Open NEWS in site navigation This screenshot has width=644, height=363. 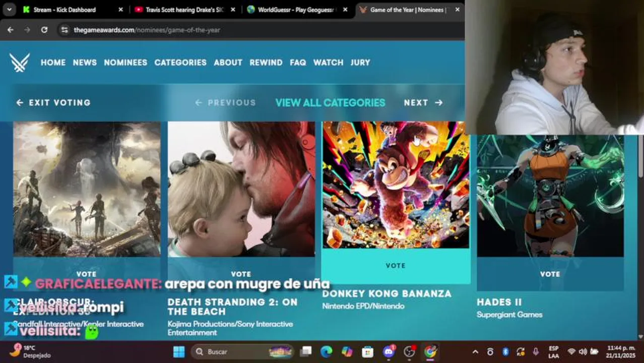[85, 63]
